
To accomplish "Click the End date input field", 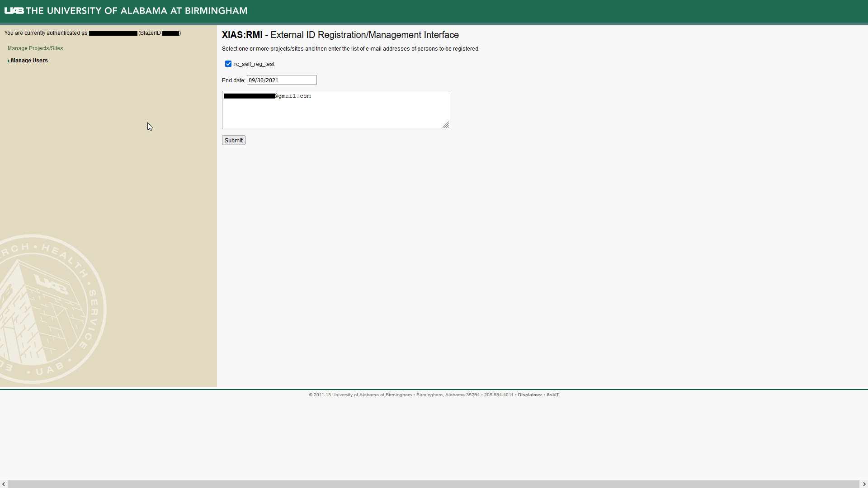I will pos(282,80).
